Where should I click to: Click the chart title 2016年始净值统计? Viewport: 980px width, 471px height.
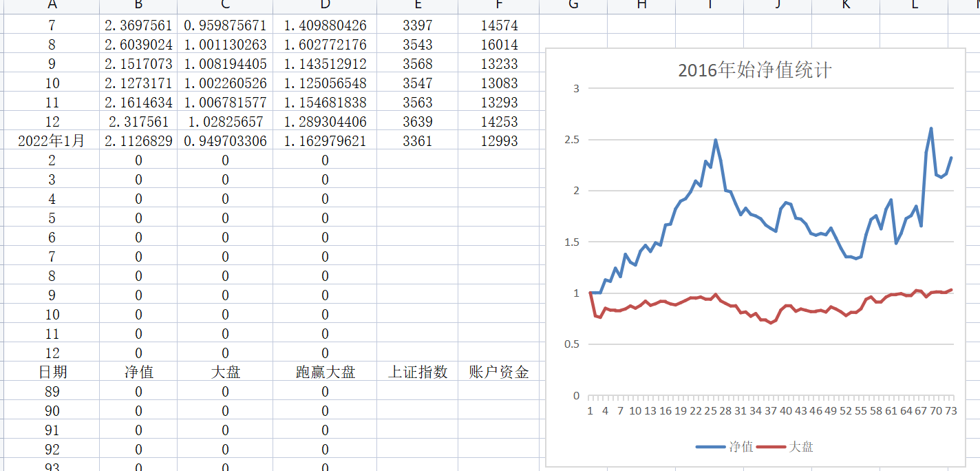click(x=755, y=70)
